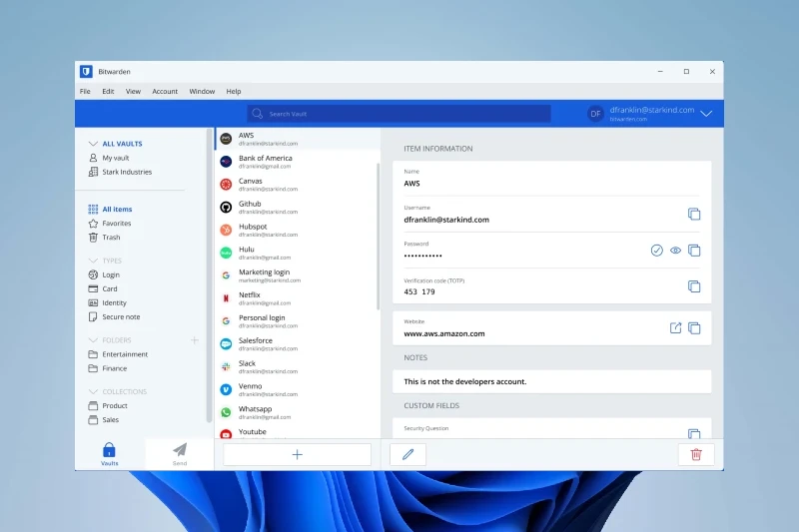Reveal the hidden password with eye icon
This screenshot has height=532, width=799.
click(676, 250)
